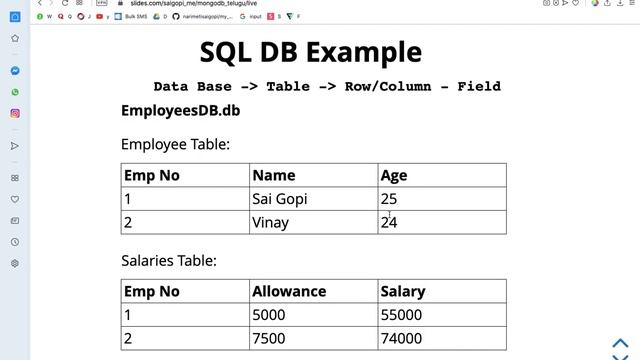
Task: Click the 'Employee Table:' label
Action: pyautogui.click(x=176, y=144)
